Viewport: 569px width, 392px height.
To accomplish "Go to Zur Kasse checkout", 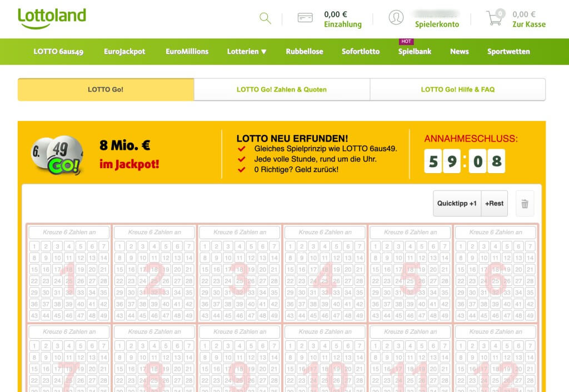I will click(x=529, y=24).
